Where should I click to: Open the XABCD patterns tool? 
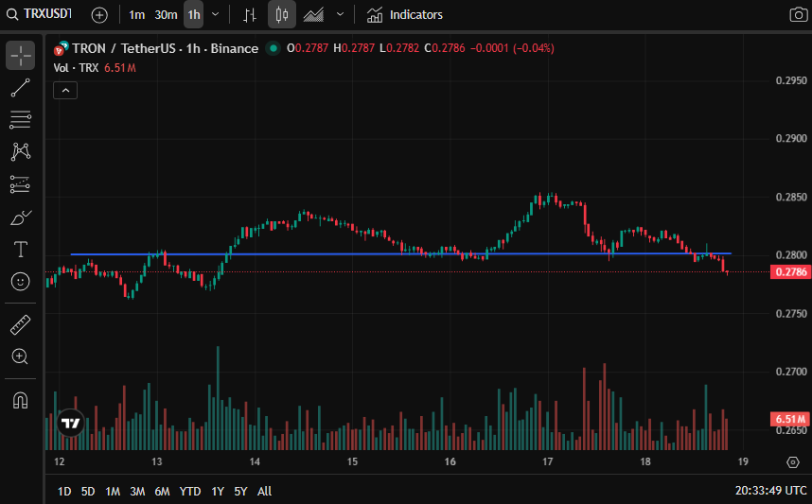(x=20, y=151)
